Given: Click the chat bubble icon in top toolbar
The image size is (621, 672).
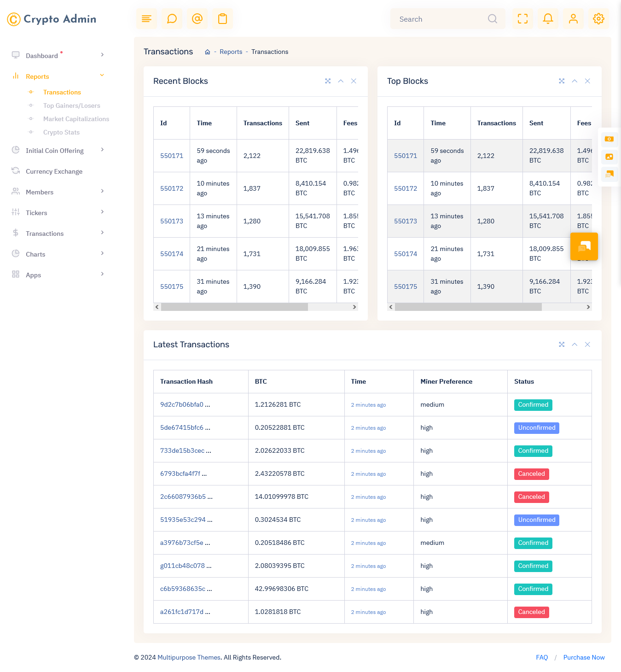Looking at the screenshot, I should (172, 19).
